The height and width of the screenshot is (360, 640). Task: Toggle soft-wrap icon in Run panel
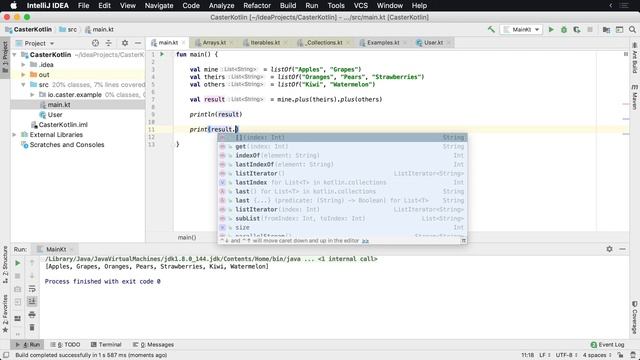(x=32, y=289)
